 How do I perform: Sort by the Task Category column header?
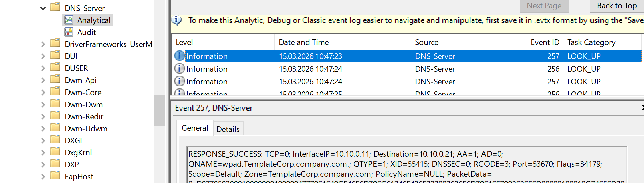click(603, 42)
